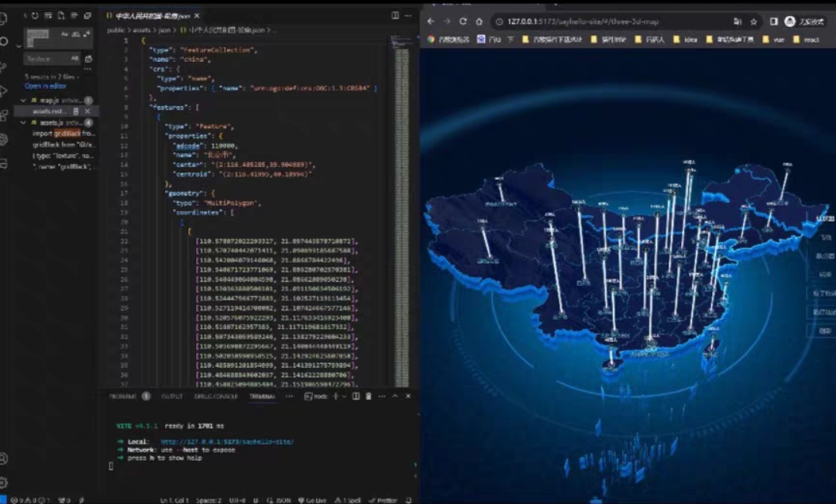The height and width of the screenshot is (504, 836).
Task: Click the 'assets' breadcrumb
Action: point(141,30)
